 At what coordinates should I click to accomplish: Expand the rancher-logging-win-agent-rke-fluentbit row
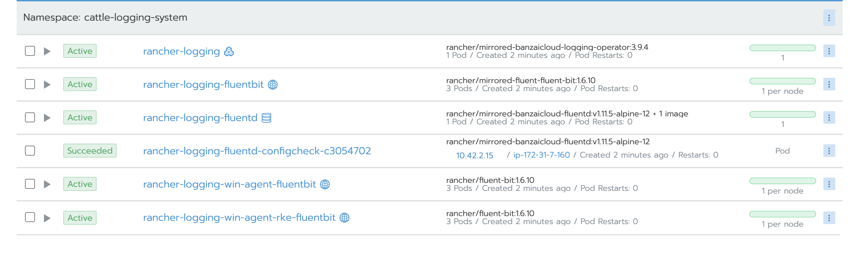[x=47, y=218]
